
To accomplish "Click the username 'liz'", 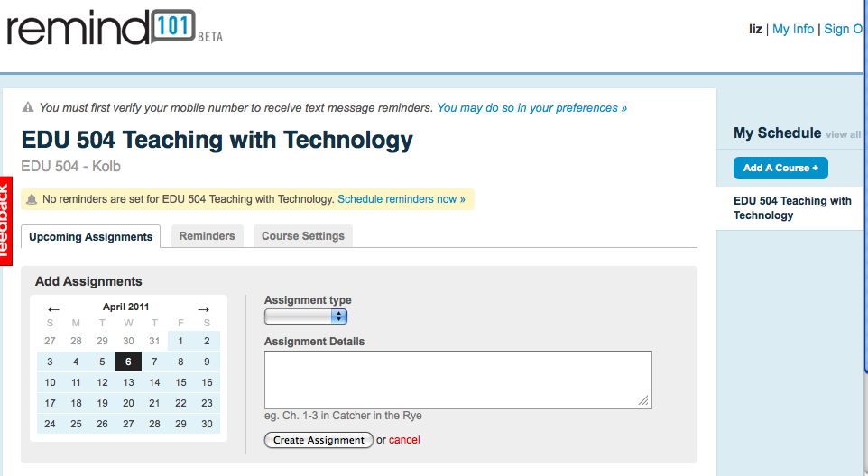I will 755,29.
